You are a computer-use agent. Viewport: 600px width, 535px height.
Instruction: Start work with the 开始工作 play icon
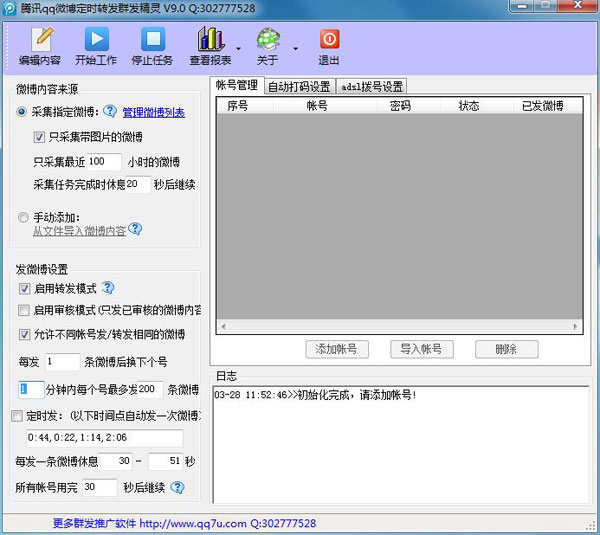[x=96, y=39]
